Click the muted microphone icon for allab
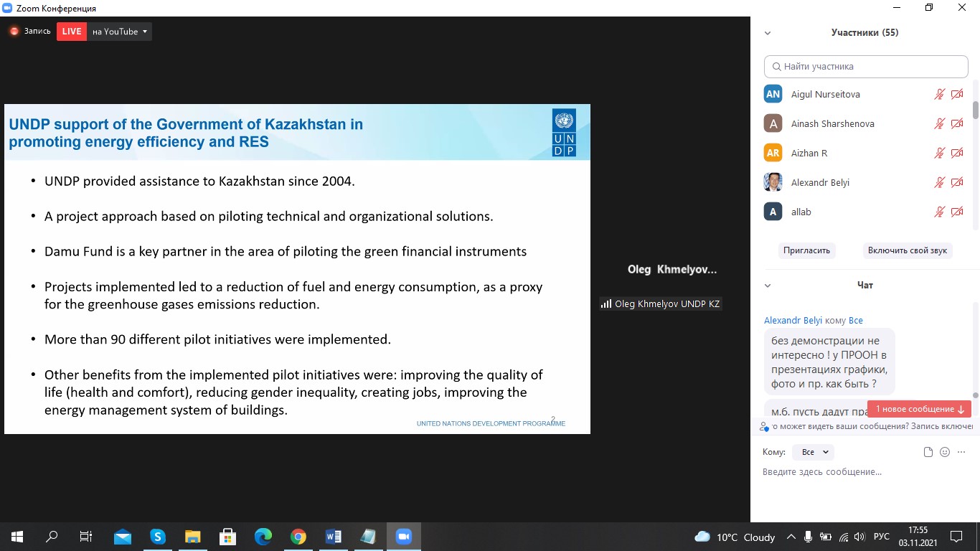Viewport: 980px width, 551px height. 939,212
